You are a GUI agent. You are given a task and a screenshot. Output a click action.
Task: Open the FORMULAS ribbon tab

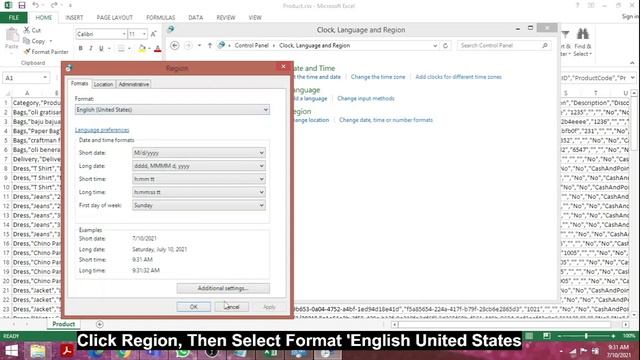(160, 18)
